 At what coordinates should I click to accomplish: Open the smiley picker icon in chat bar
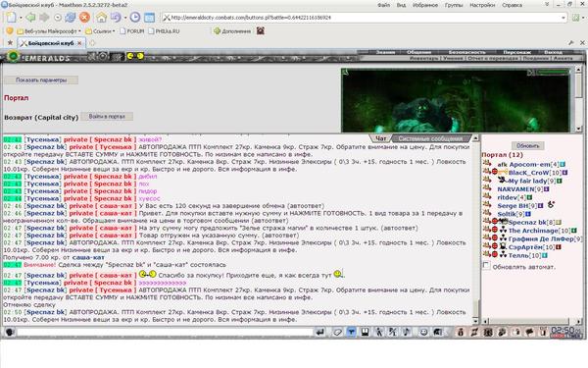pos(423,332)
